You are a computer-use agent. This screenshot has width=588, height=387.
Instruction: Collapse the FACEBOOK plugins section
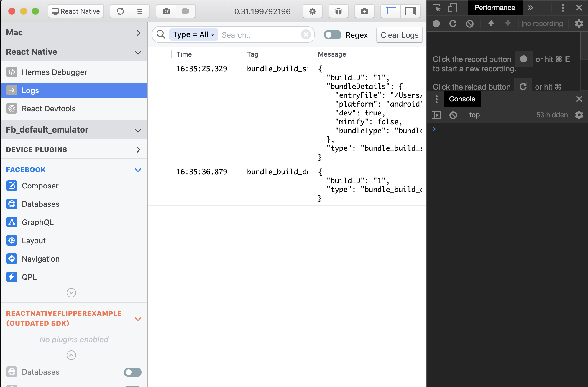[x=138, y=170]
